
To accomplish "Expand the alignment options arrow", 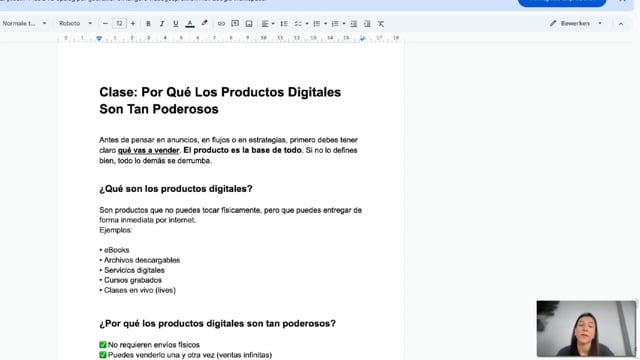I will [273, 24].
